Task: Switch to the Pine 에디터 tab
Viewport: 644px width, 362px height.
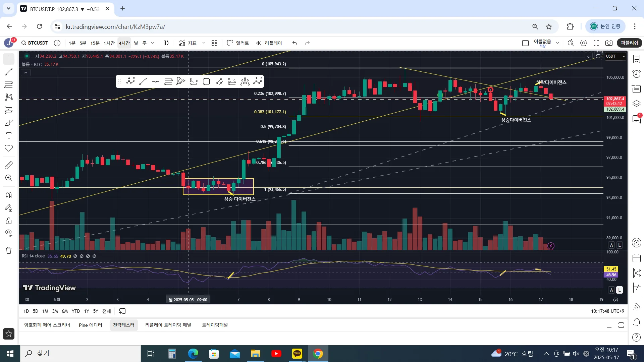Action: coord(90,325)
